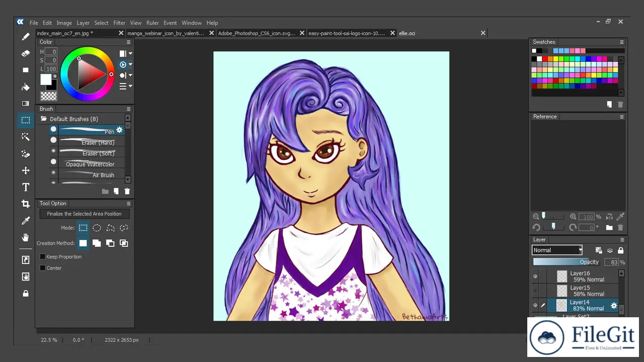The height and width of the screenshot is (362, 644).
Task: Collapse the Default Brushes (8) folder
Action: pyautogui.click(x=44, y=119)
